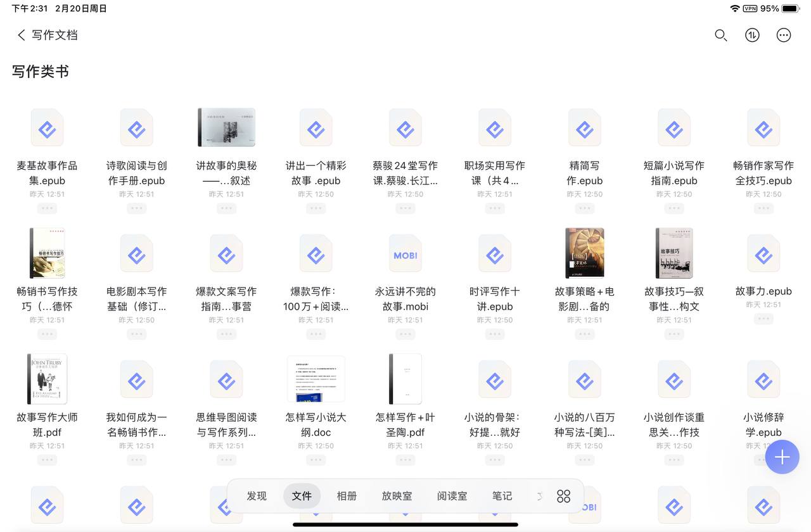Click 我如何成为一名畅销书作 file name
This screenshot has height=532, width=811.
(137, 425)
